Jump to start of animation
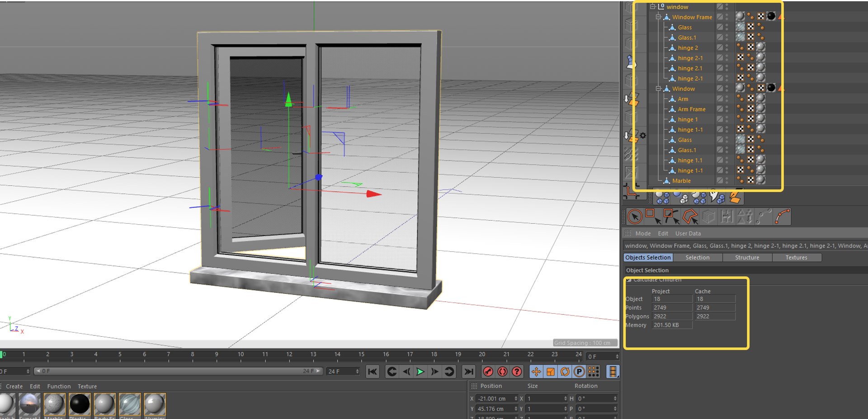The width and height of the screenshot is (868, 419). point(373,372)
